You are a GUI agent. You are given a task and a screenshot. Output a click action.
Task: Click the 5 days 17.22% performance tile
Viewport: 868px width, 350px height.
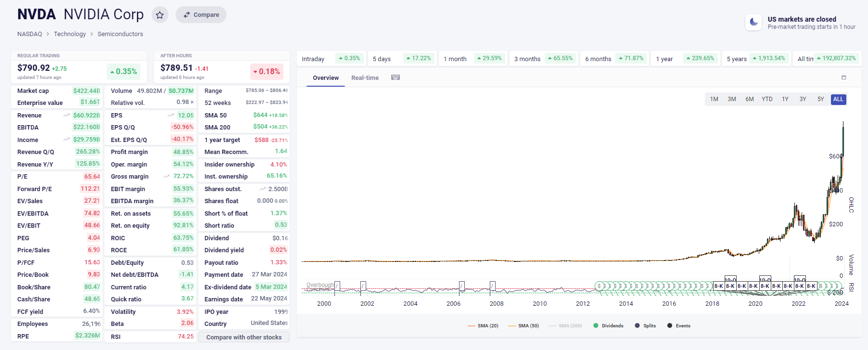[x=402, y=59]
